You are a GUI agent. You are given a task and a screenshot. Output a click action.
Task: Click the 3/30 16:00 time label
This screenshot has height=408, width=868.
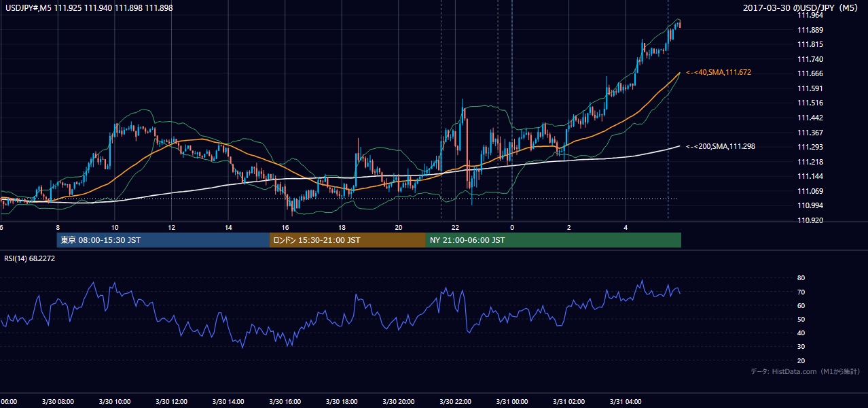[285, 402]
